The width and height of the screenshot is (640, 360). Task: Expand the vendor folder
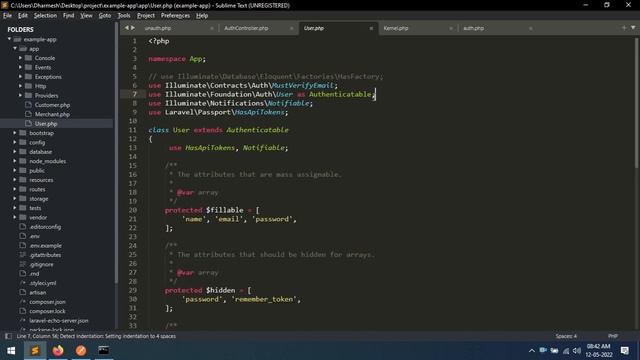(x=15, y=218)
